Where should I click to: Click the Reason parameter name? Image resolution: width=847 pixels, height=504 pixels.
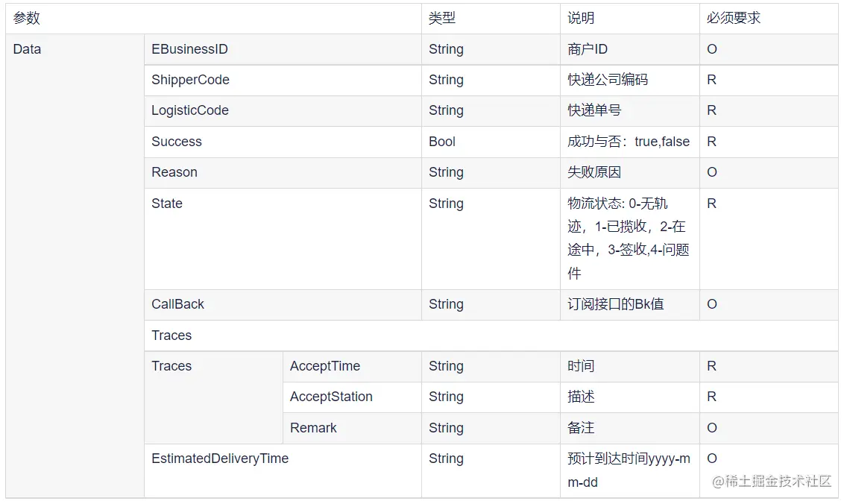pos(174,172)
